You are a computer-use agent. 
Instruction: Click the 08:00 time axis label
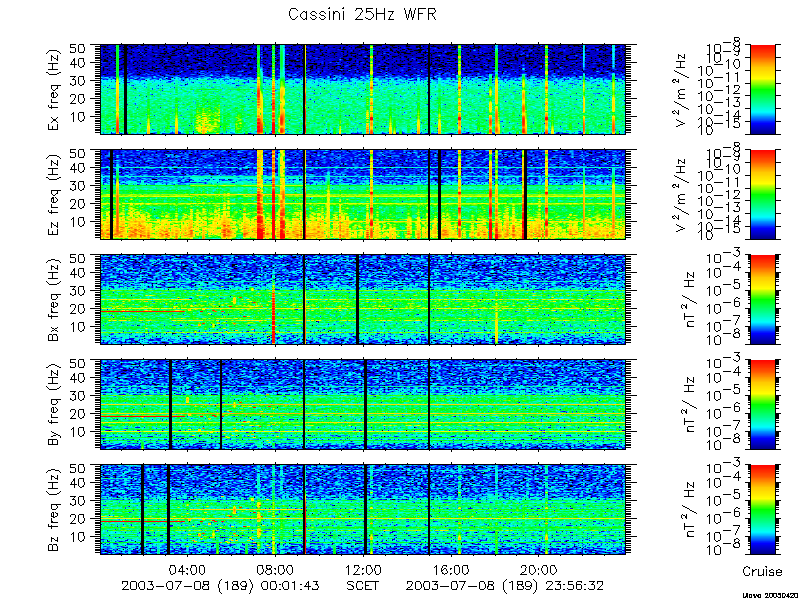coord(275,569)
